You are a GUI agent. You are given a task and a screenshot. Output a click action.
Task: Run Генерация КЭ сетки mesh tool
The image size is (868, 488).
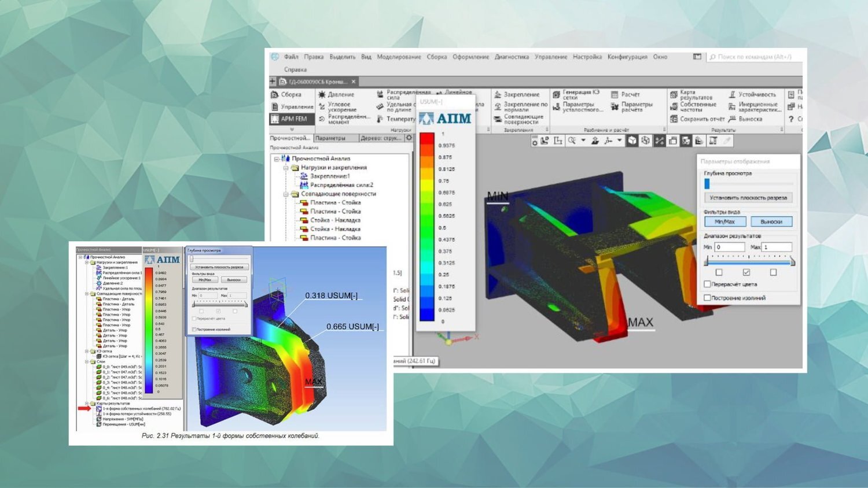point(556,94)
